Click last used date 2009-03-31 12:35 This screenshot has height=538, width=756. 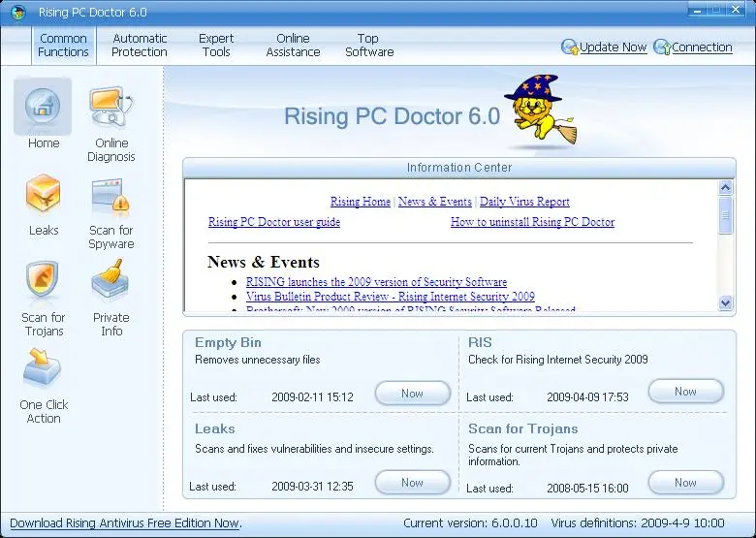coord(312,487)
